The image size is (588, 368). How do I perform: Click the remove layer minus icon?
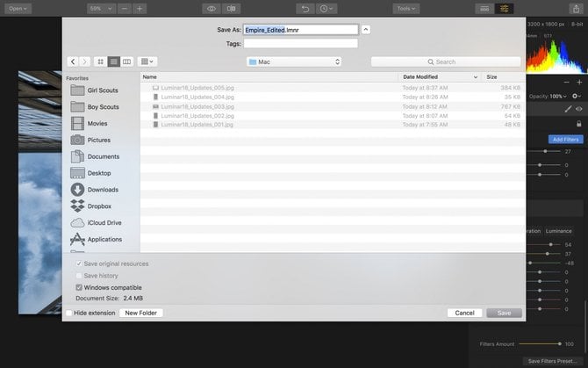click(x=566, y=83)
